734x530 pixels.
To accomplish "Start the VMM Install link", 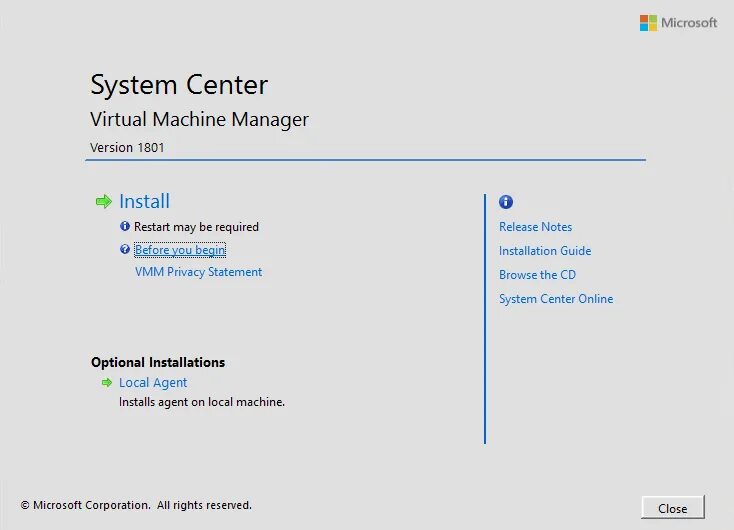I will tap(144, 201).
